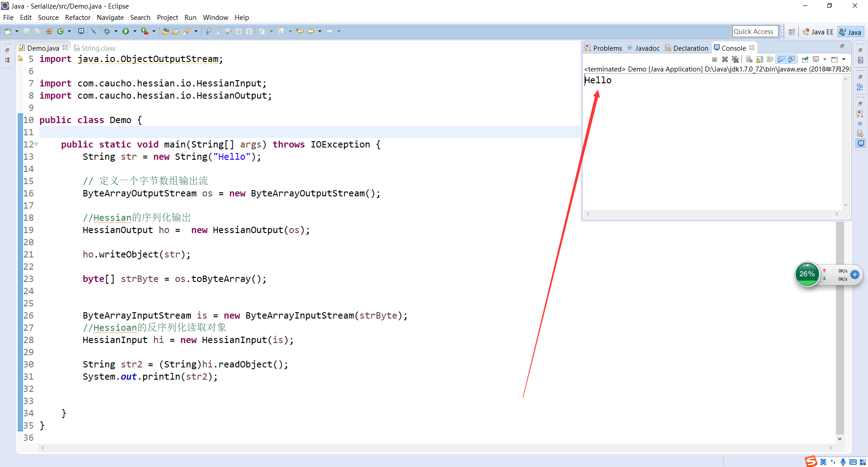Click the Quick Access search field
This screenshot has height=467, width=868.
755,31
